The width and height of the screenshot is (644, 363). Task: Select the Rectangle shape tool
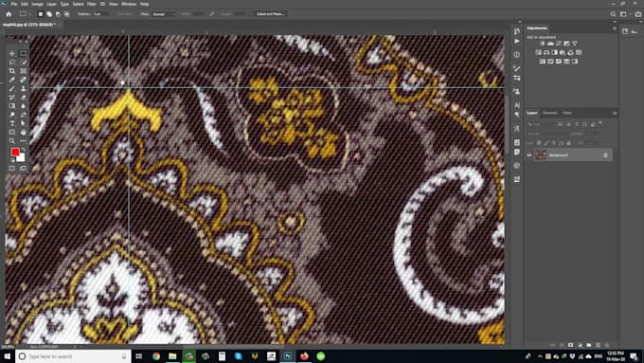point(12,132)
